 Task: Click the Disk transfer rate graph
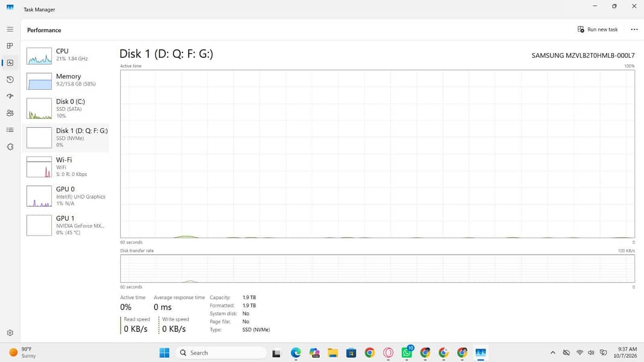pyautogui.click(x=377, y=268)
